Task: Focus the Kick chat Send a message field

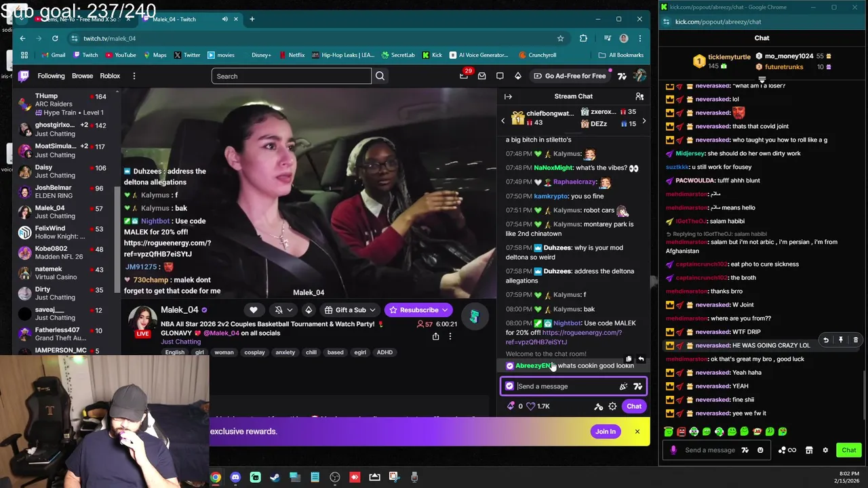Action: pos(710,450)
